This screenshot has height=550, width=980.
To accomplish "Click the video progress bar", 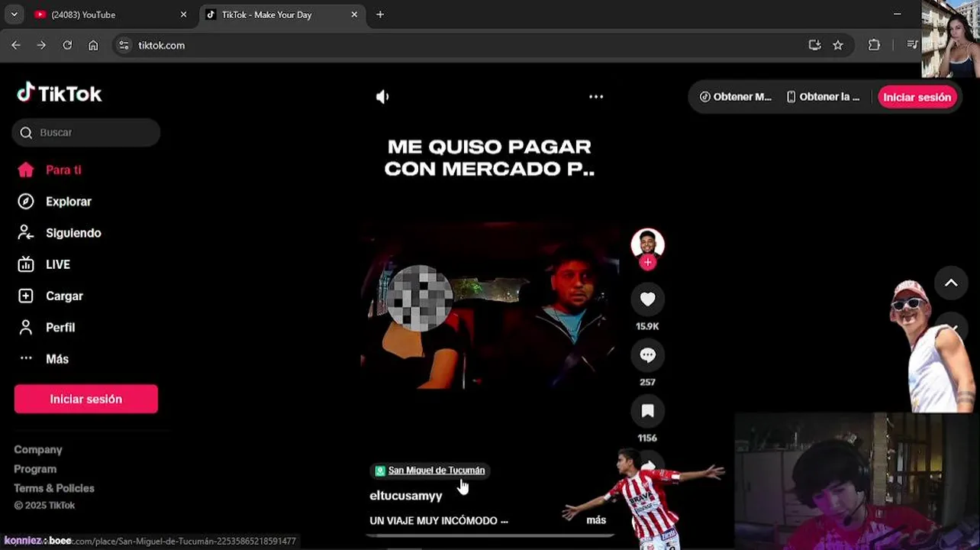I will [489, 535].
